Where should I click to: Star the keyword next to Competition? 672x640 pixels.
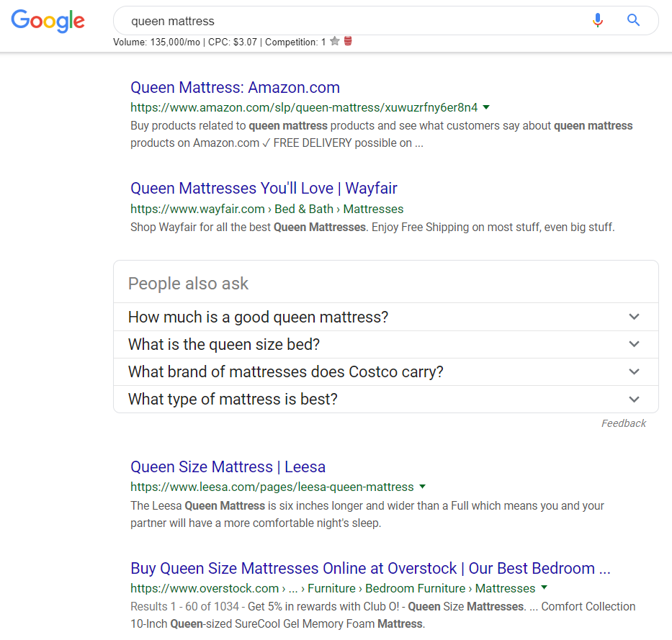pyautogui.click(x=335, y=41)
